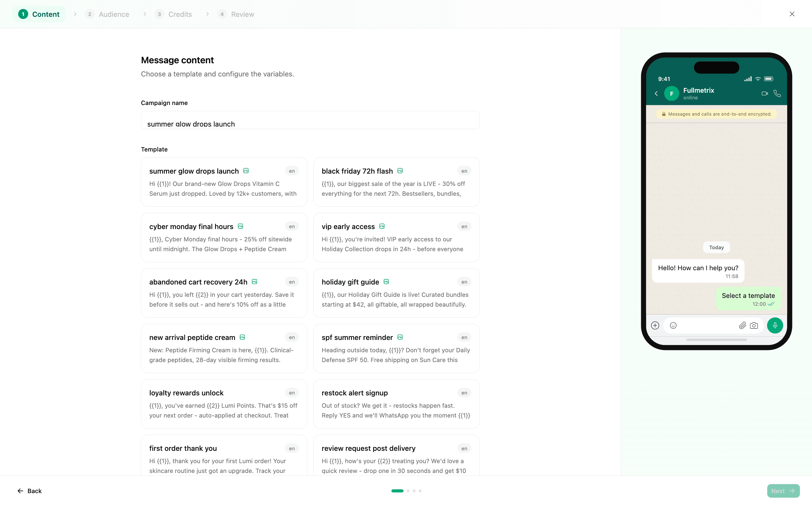Click image icon on new arrival peptide cream
Screen dimensions: 812x506
tap(242, 337)
